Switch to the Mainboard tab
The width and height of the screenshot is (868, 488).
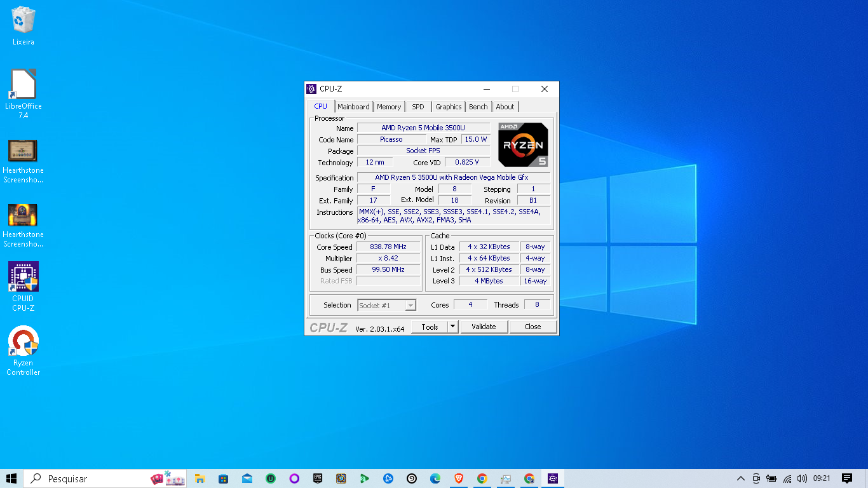[353, 107]
